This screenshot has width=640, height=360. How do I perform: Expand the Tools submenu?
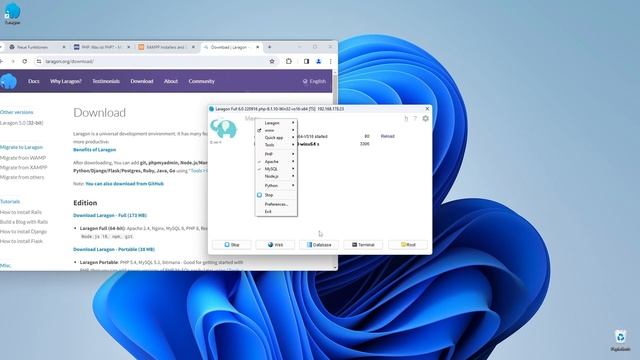(276, 145)
